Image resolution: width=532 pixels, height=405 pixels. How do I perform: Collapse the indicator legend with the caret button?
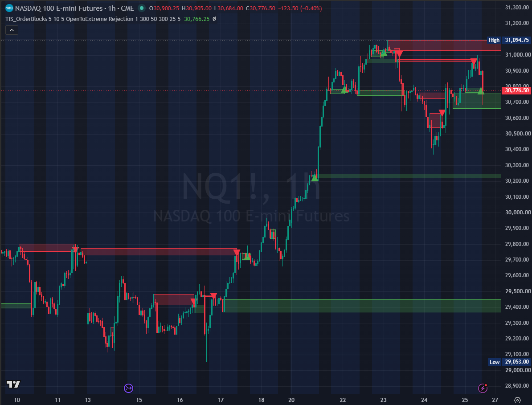12,30
